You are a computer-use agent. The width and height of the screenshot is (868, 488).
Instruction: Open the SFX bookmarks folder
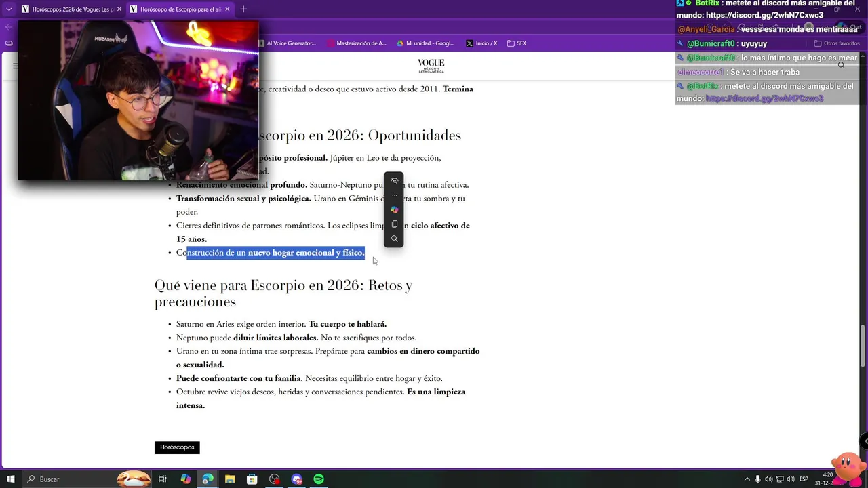pos(517,43)
